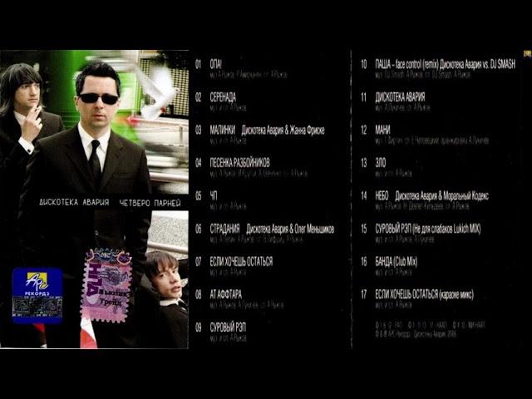The width and height of the screenshot is (532, 399).
Task: Click "Дискотека Авария & Жанна Фриске" artist text
Action: [283, 131]
